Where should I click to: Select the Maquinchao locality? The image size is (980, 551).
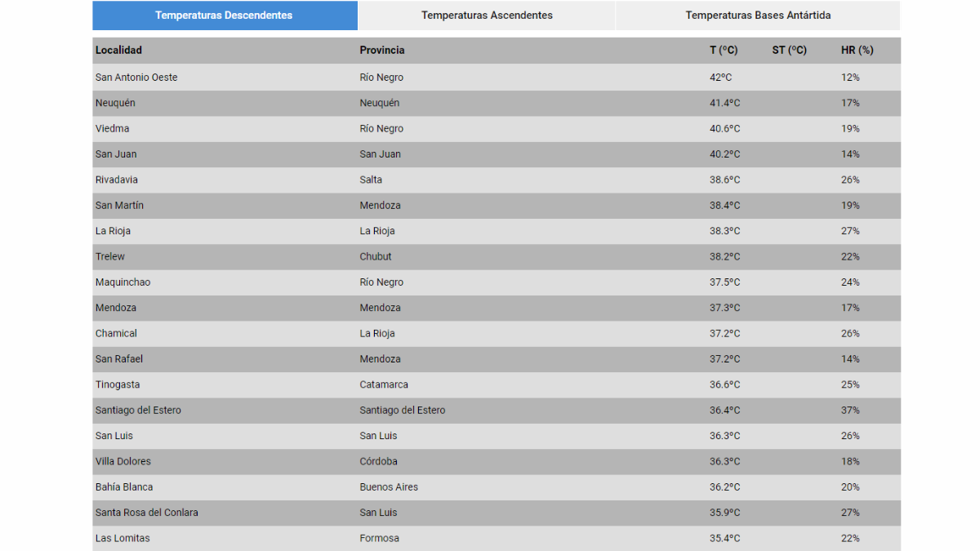pos(327,282)
